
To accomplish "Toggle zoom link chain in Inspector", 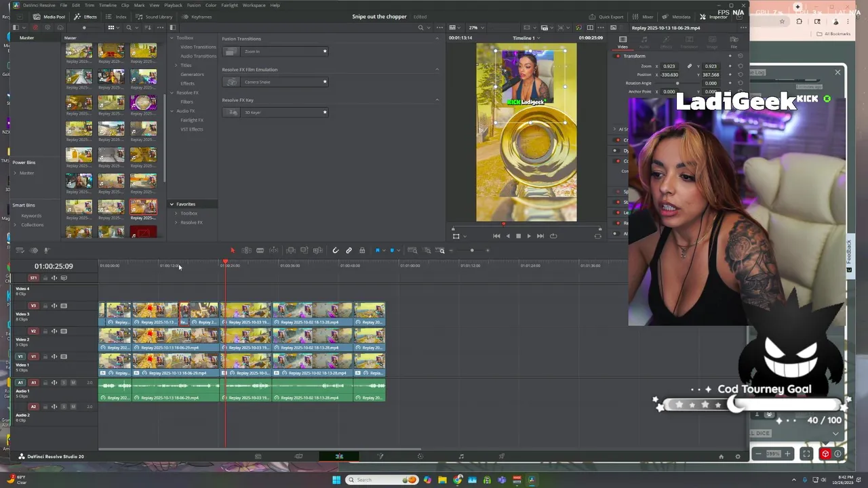I will 690,66.
